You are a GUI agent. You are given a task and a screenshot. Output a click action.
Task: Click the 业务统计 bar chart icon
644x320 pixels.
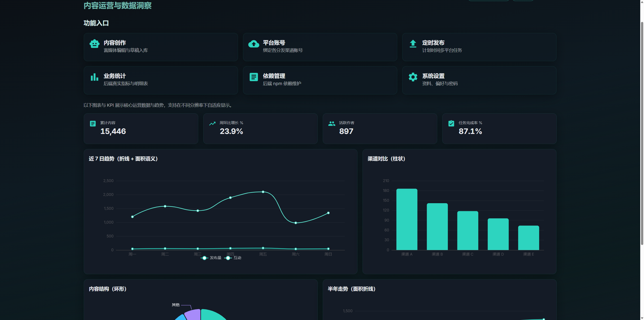94,77
